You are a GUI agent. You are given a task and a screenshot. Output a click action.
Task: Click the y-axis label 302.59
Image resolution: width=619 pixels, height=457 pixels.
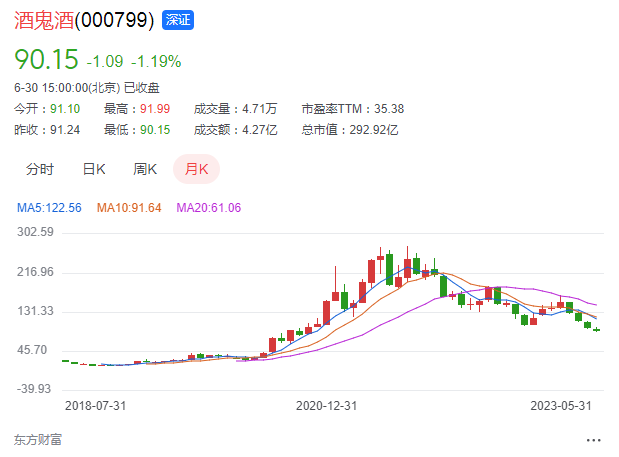[35, 232]
